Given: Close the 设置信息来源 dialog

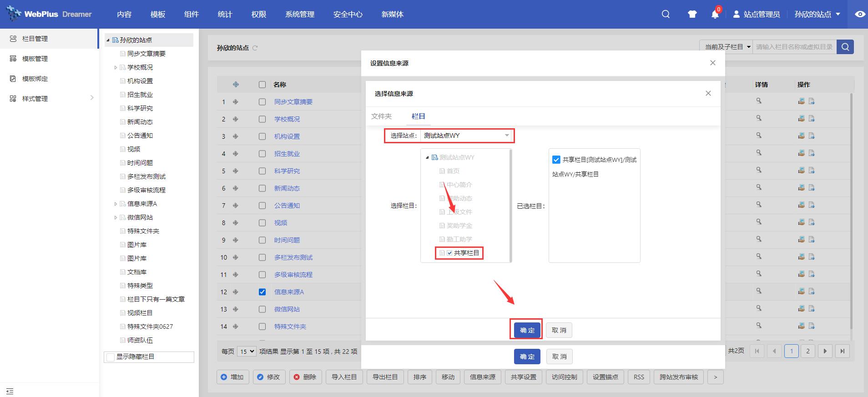Looking at the screenshot, I should coord(713,63).
